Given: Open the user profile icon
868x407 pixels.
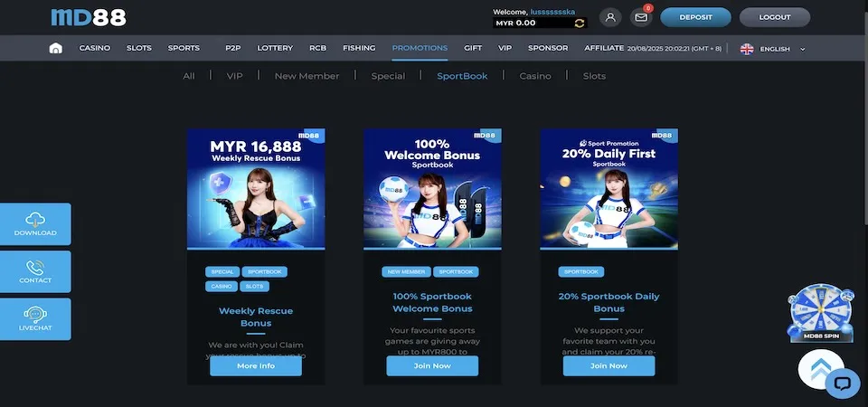Looking at the screenshot, I should click(610, 17).
